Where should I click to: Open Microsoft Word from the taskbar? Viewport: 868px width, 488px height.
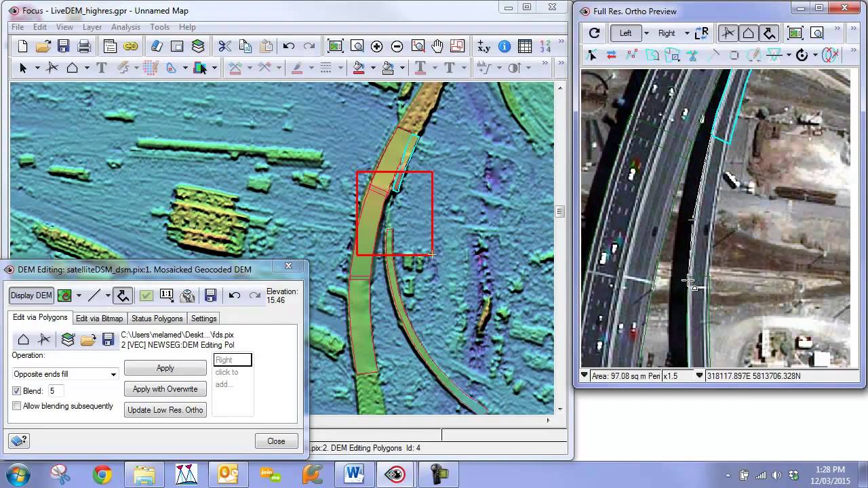[x=353, y=474]
